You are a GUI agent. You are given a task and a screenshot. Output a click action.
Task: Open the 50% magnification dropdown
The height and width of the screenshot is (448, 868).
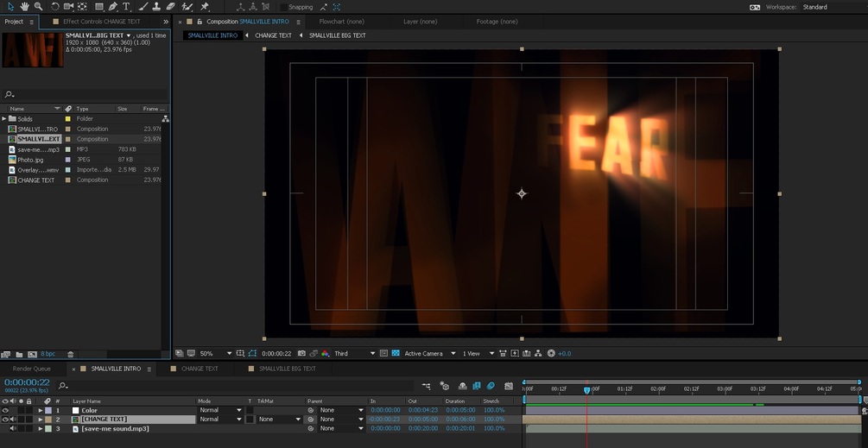pyautogui.click(x=216, y=353)
